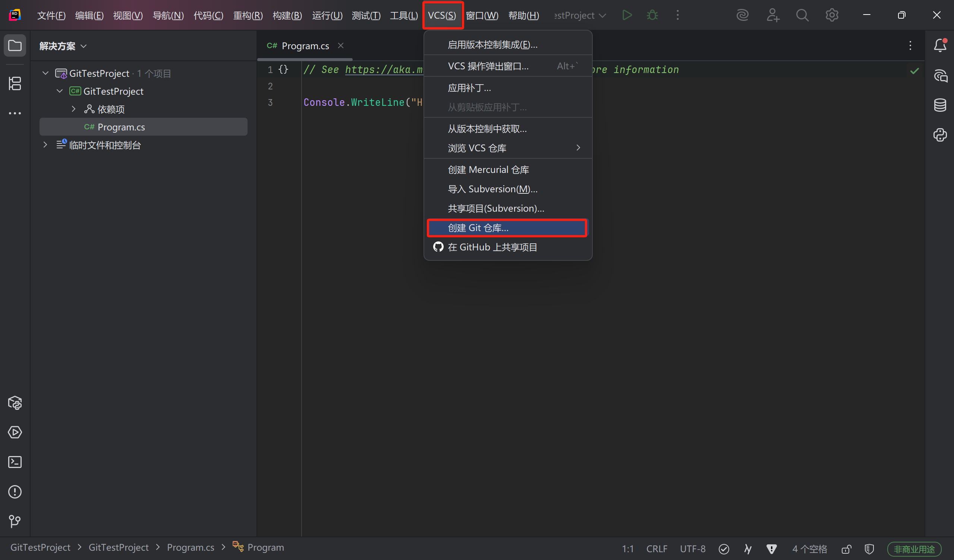Screen dimensions: 954x560
Task: Open the Terminal tool window icon
Action: tap(15, 462)
